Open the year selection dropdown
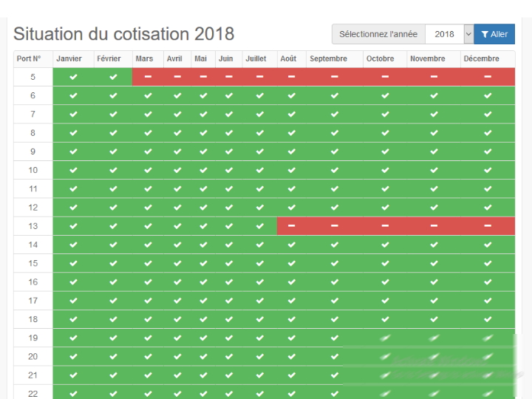Image resolution: width=532 pixels, height=399 pixels. click(x=445, y=34)
